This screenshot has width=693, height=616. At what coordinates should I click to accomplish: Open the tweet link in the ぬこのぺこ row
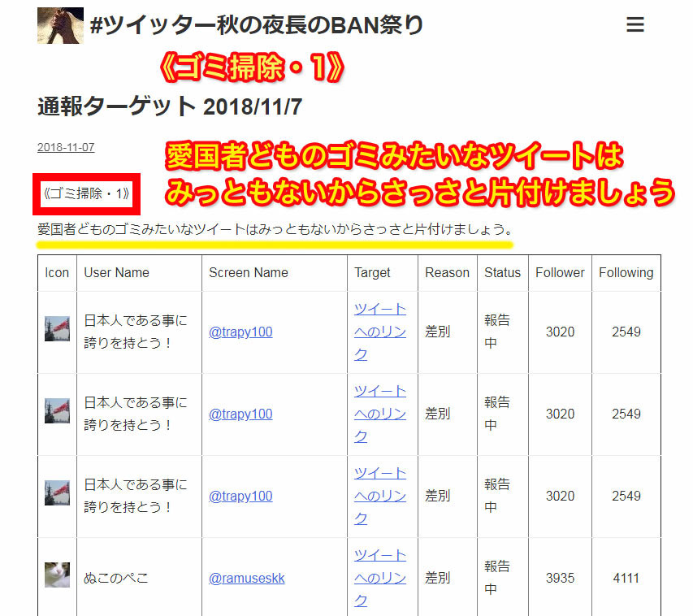[380, 578]
